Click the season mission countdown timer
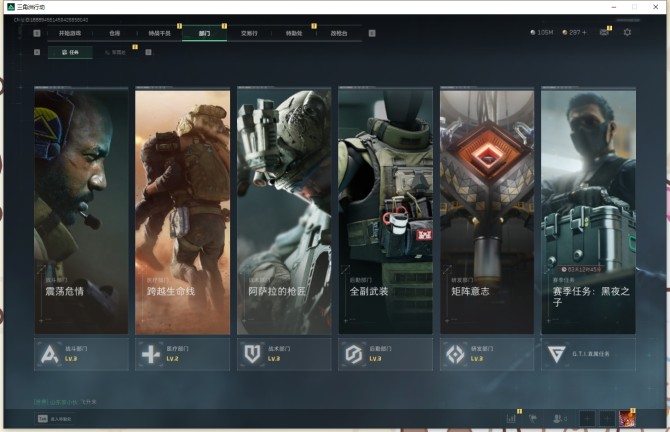The image size is (670, 432). [x=582, y=269]
